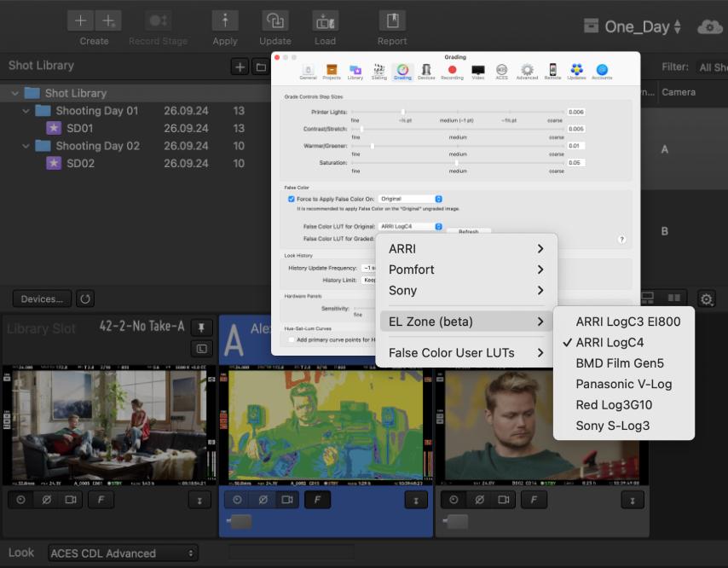This screenshot has width=728, height=568.
Task: Adjust the Saturation step size slider
Action: pos(456,163)
